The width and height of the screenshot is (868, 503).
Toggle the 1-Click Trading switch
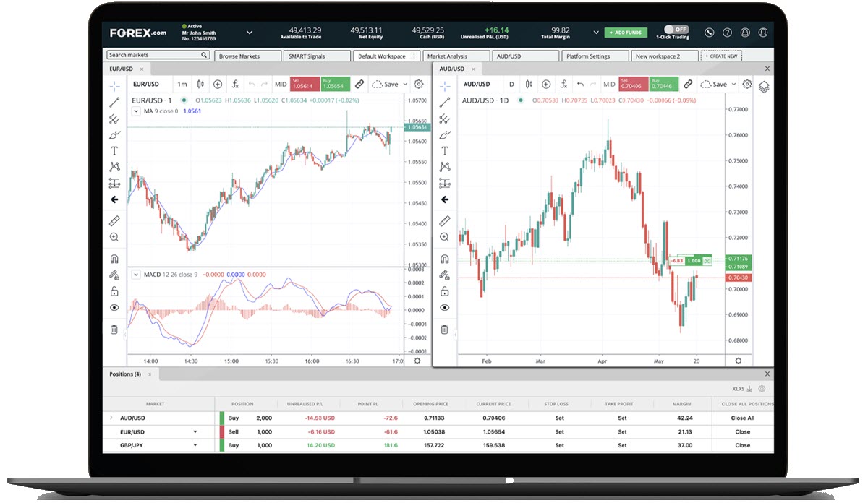point(674,29)
